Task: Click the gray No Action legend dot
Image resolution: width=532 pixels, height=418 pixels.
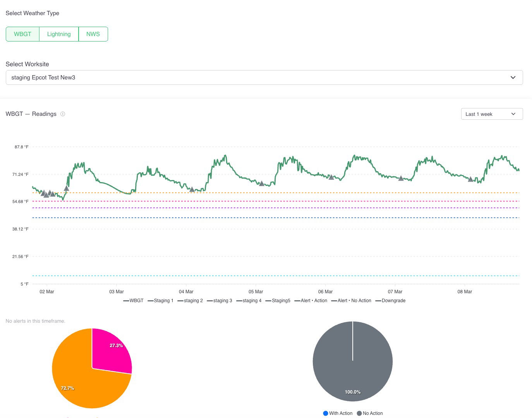Action: 359,413
